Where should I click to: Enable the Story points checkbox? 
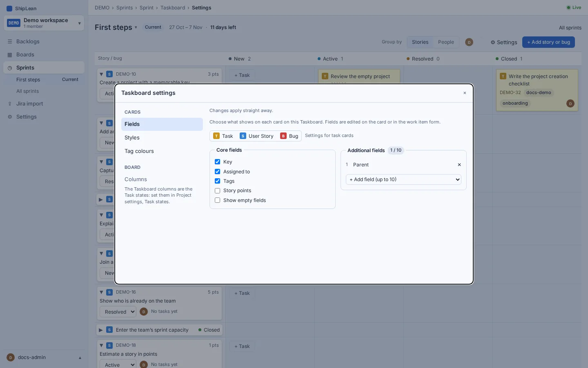click(218, 191)
